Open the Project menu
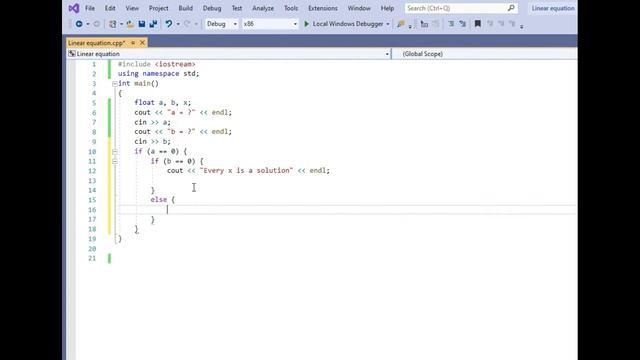 158,8
